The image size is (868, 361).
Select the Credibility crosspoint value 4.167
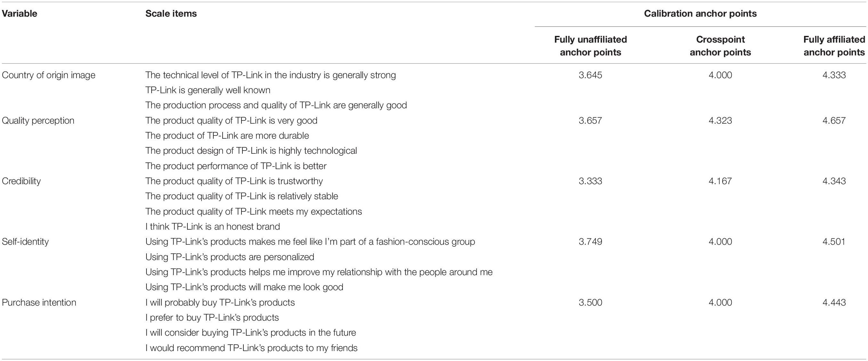point(721,181)
